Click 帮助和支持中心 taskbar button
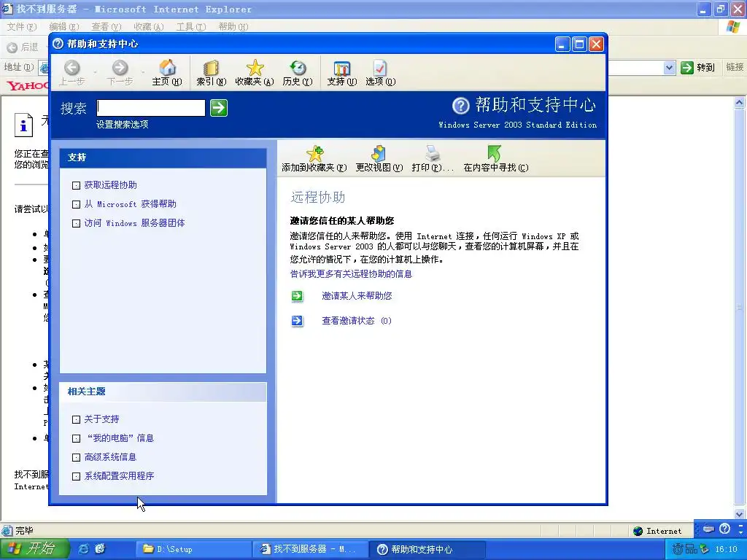 (427, 549)
